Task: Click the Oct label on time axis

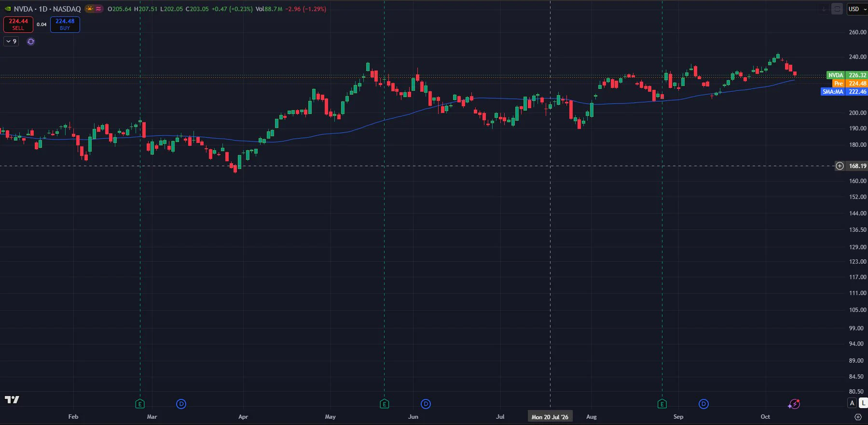Action: [x=765, y=417]
